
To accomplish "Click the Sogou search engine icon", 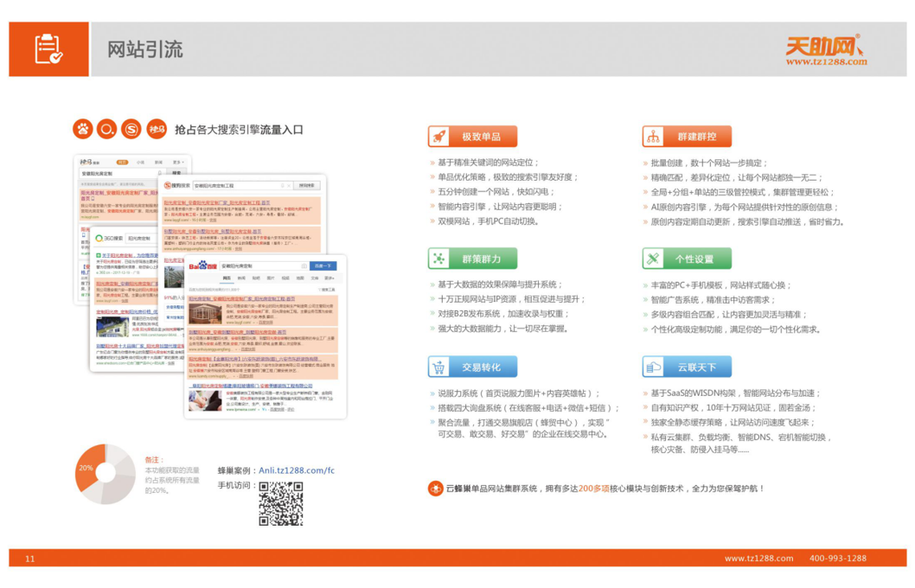I will pyautogui.click(x=131, y=129).
